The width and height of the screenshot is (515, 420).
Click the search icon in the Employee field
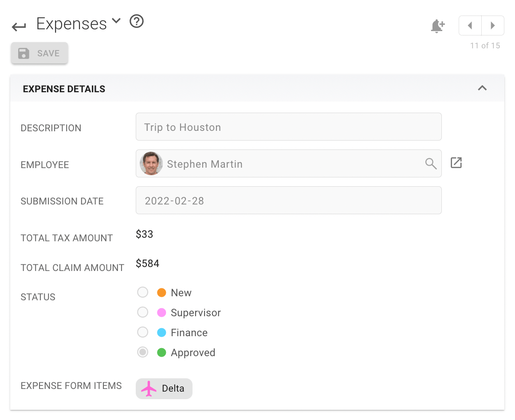coord(430,164)
